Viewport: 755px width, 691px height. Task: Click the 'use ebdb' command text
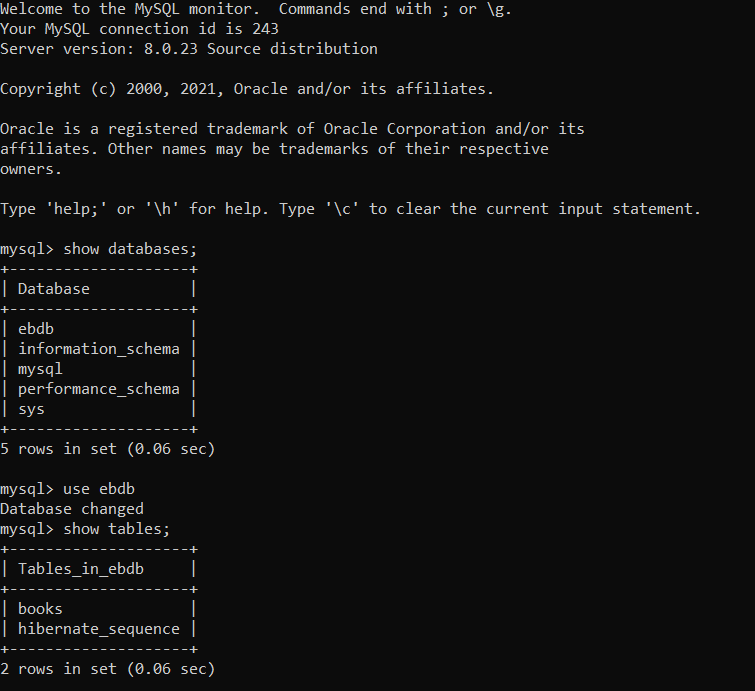click(99, 489)
